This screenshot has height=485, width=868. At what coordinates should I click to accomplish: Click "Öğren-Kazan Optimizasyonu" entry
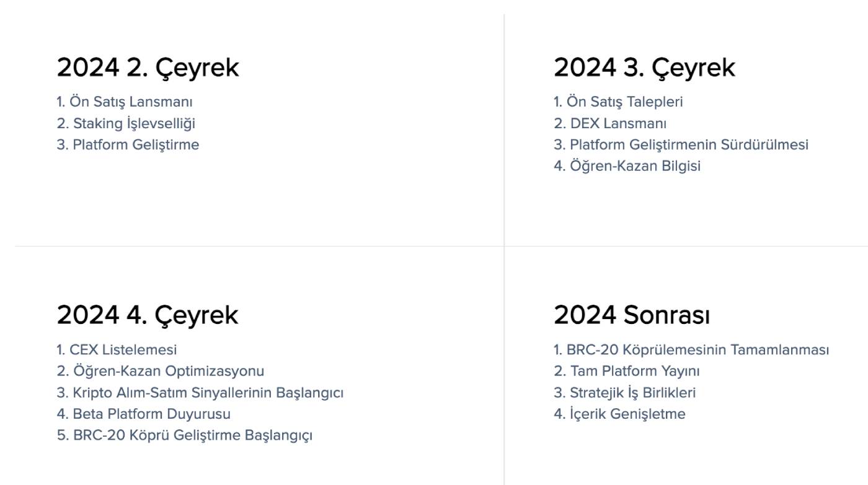tap(169, 371)
